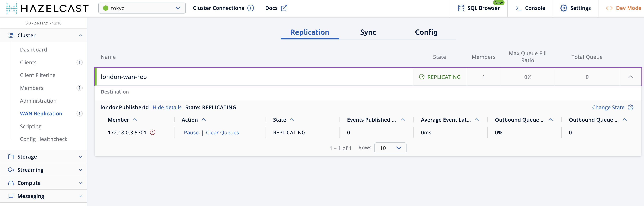Switch to the Config tab
The height and width of the screenshot is (206, 644).
426,32
